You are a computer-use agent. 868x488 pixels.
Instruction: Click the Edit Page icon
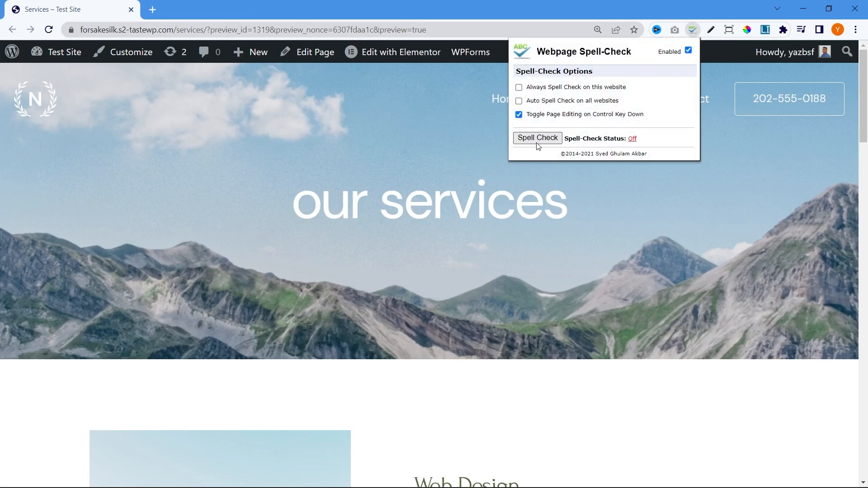pyautogui.click(x=286, y=52)
